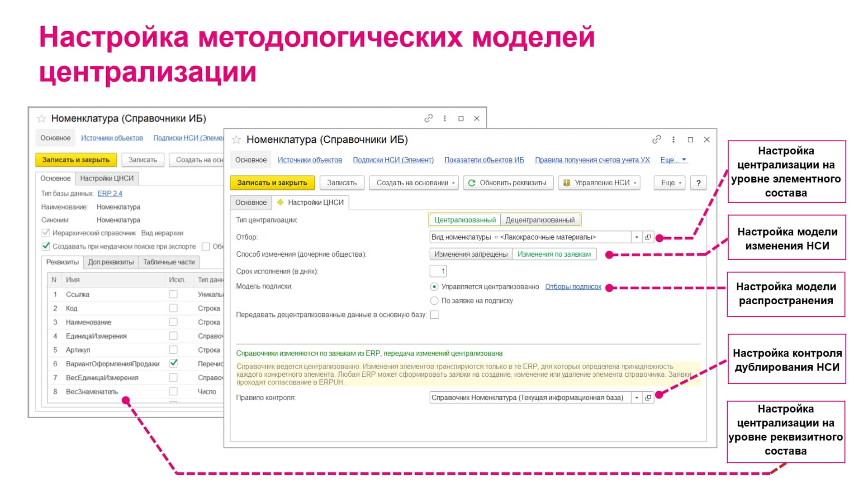Open Настройки ЦНСИ tab in back window
The image size is (868, 489).
[x=107, y=178]
